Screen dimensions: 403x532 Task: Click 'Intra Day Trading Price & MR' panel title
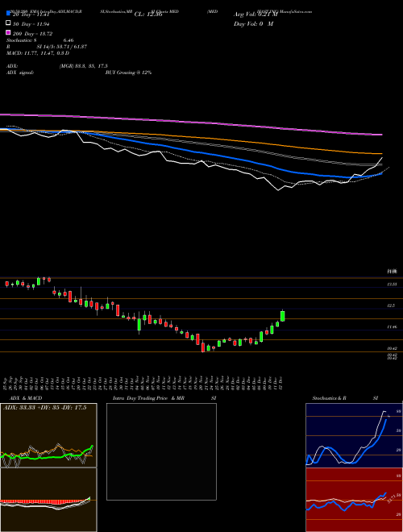coord(148,398)
